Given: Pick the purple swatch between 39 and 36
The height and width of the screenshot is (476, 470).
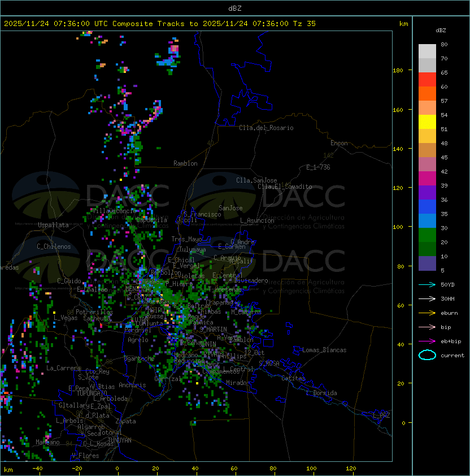Looking at the screenshot, I should coord(427,193).
